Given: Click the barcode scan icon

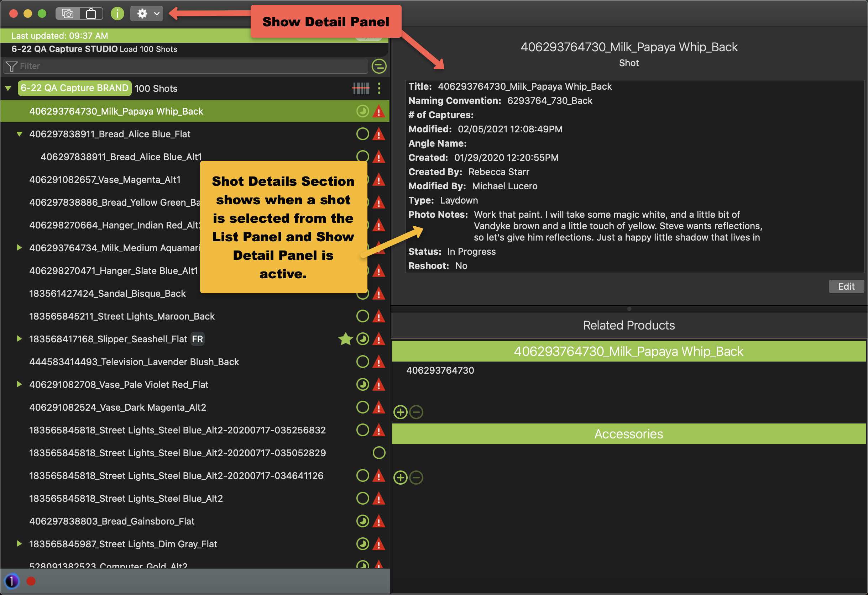Looking at the screenshot, I should point(360,89).
